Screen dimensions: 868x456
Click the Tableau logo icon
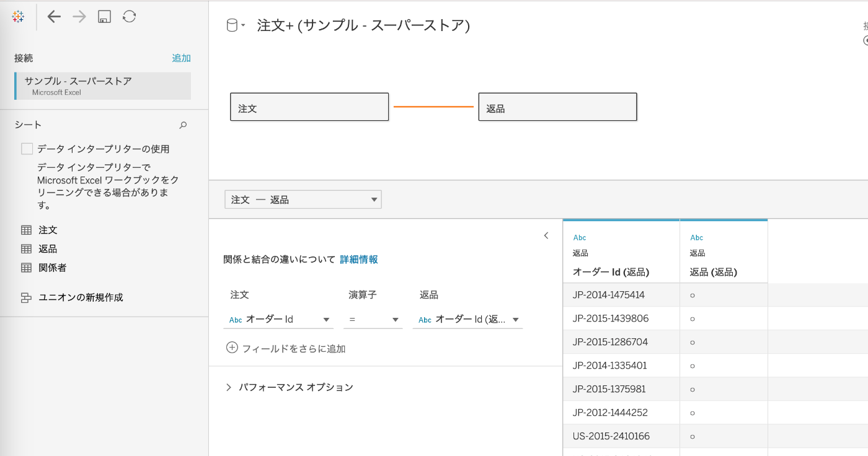point(18,17)
